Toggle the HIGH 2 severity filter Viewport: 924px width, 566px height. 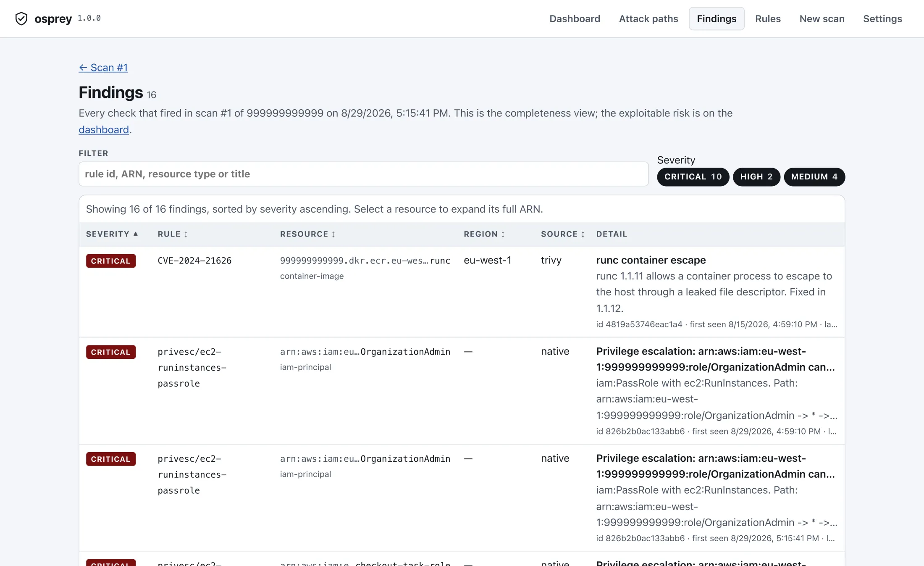pyautogui.click(x=756, y=176)
